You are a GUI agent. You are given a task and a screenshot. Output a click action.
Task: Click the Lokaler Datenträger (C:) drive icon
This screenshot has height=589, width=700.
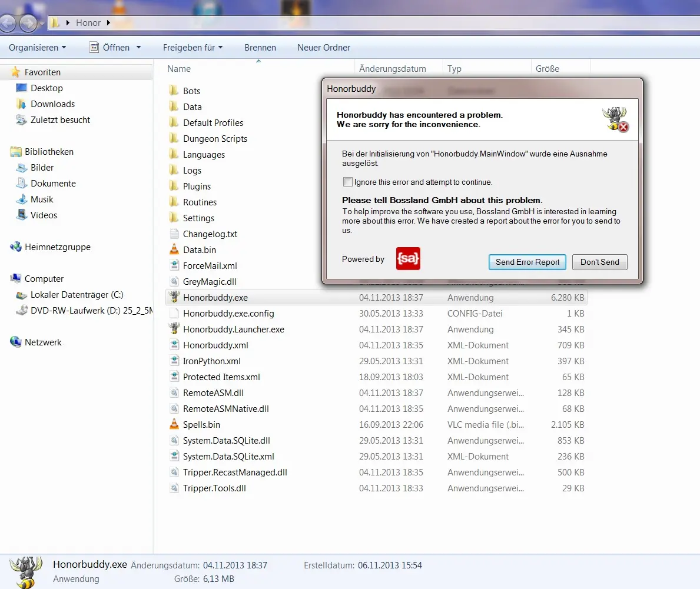tap(21, 294)
